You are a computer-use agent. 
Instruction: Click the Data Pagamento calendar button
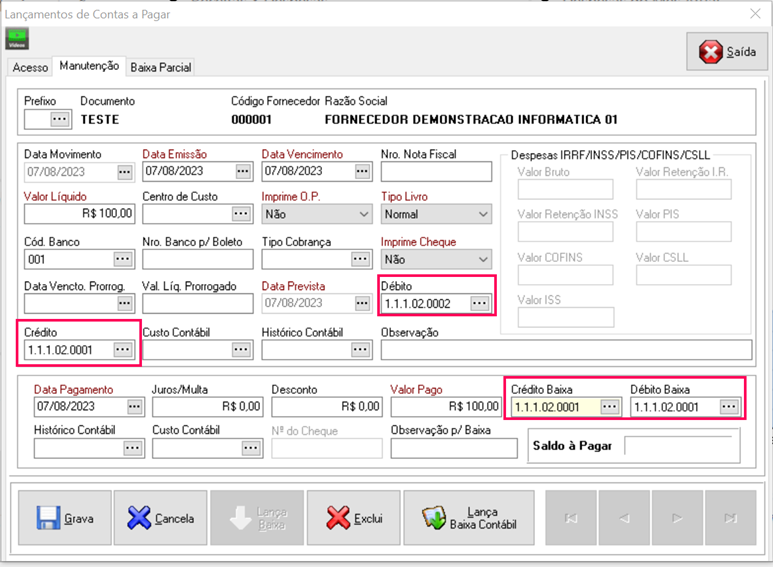coord(134,407)
